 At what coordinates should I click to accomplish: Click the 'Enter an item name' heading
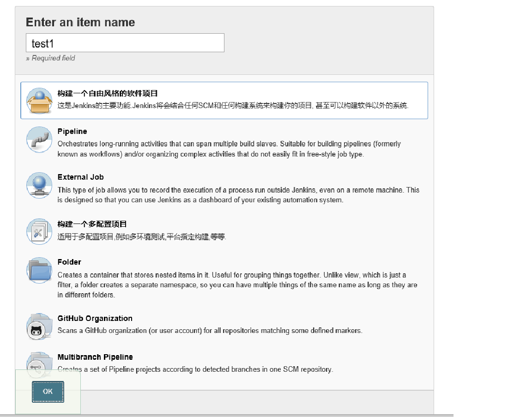point(80,22)
